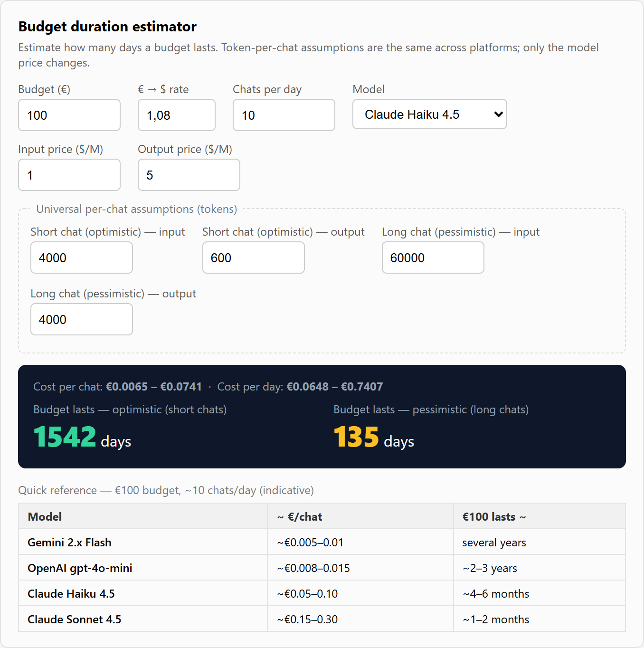644x648 pixels.
Task: Click the cost per day value '€0.0648 – €0.7407'
Action: click(x=335, y=387)
